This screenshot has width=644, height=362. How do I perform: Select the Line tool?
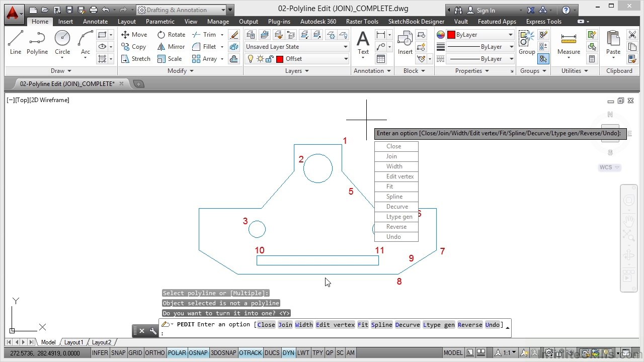(16, 43)
